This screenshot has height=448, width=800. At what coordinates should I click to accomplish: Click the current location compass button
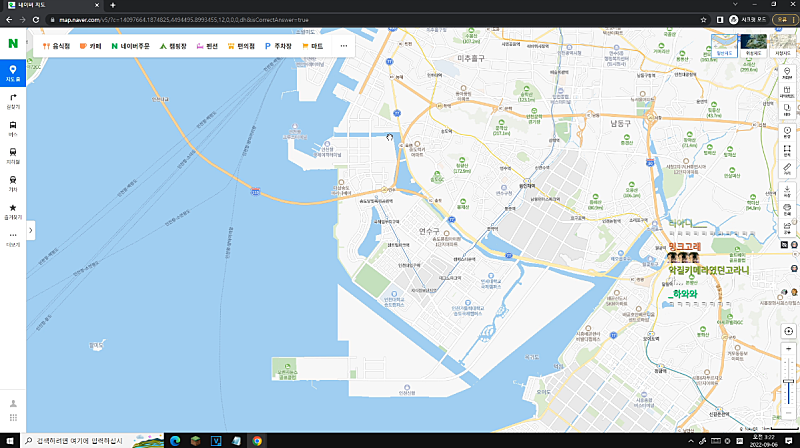[x=788, y=331]
